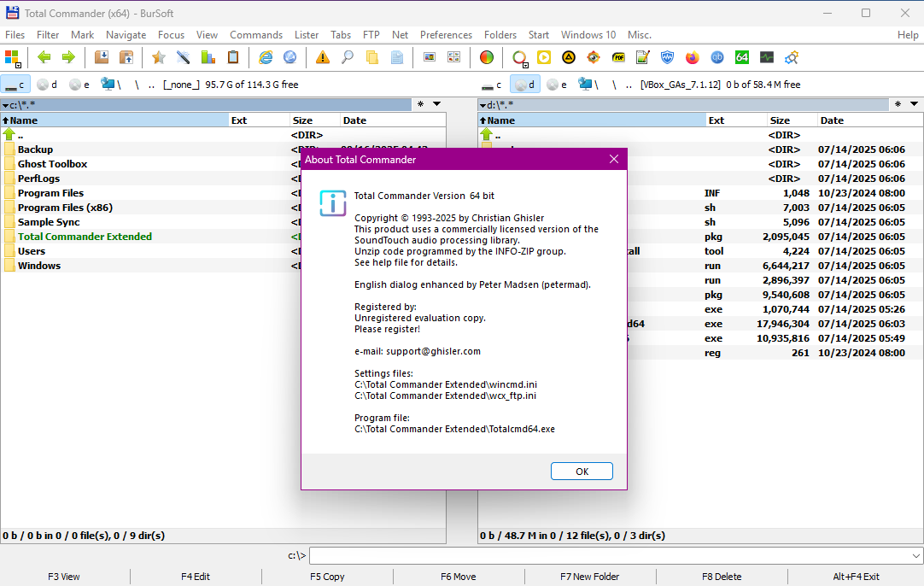Click the yellow play button toolbar icon

[544, 57]
